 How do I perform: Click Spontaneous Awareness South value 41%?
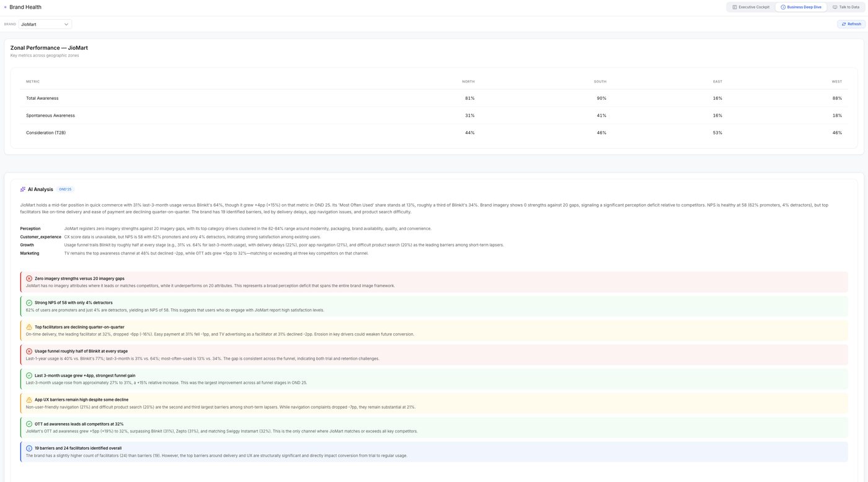[x=601, y=115]
